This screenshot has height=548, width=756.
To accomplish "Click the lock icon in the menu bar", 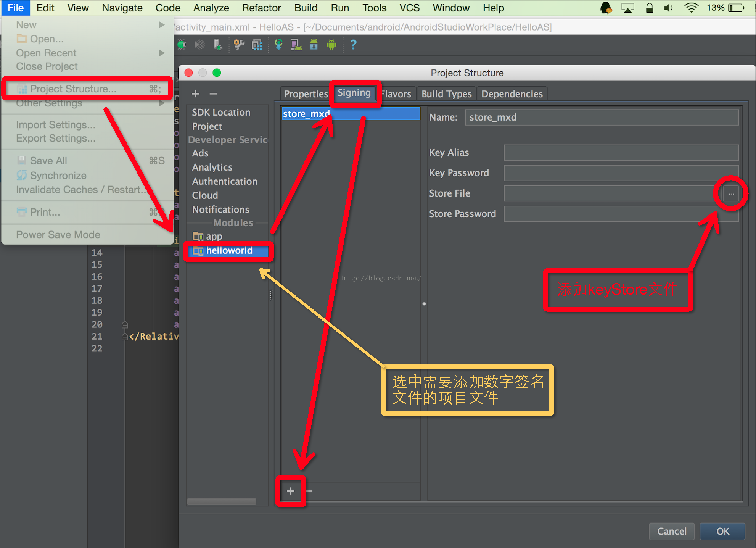I will pyautogui.click(x=649, y=8).
